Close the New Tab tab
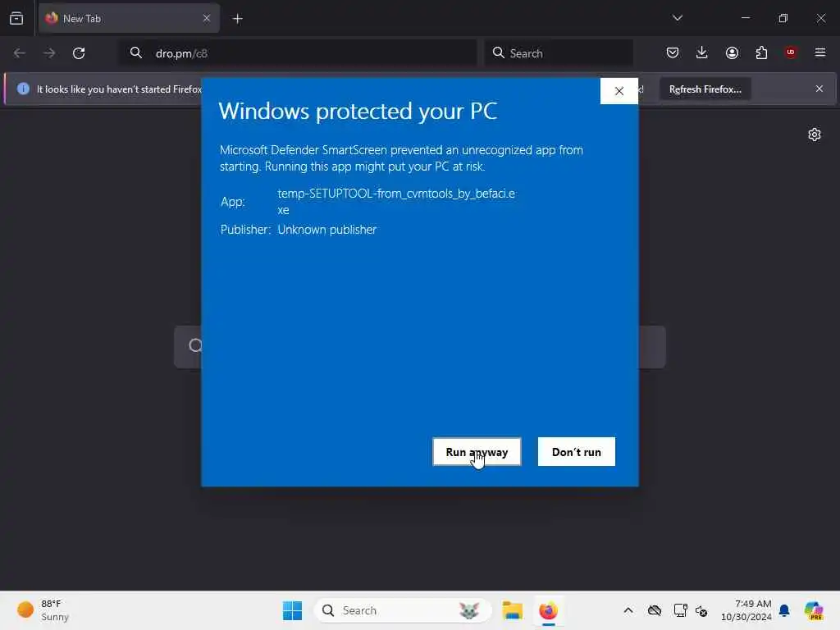The image size is (840, 630). click(x=207, y=18)
